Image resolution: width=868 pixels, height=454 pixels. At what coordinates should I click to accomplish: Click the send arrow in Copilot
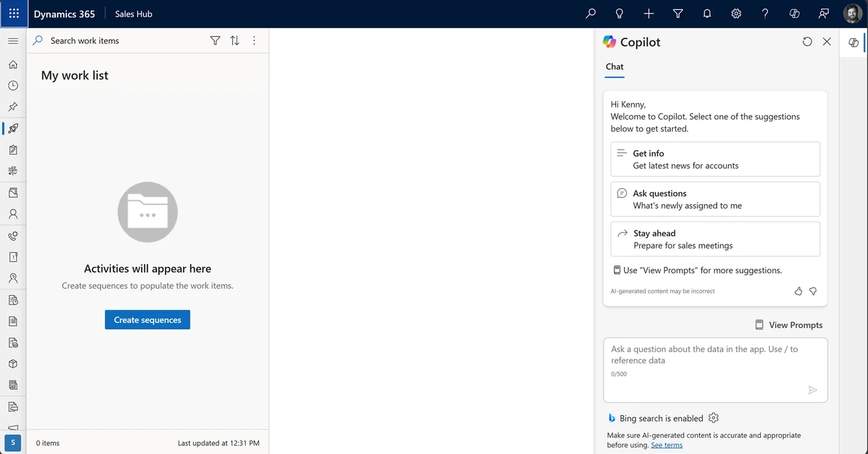point(812,390)
